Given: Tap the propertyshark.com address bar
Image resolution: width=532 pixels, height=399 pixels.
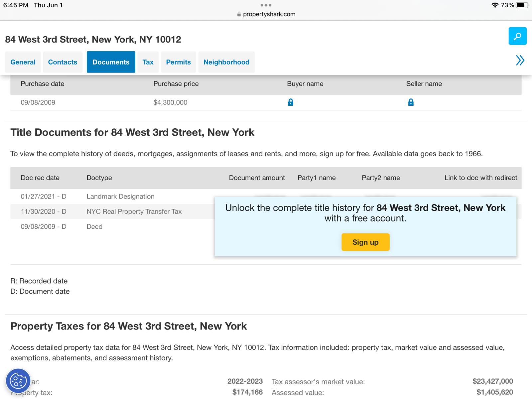Looking at the screenshot, I should coord(269,14).
